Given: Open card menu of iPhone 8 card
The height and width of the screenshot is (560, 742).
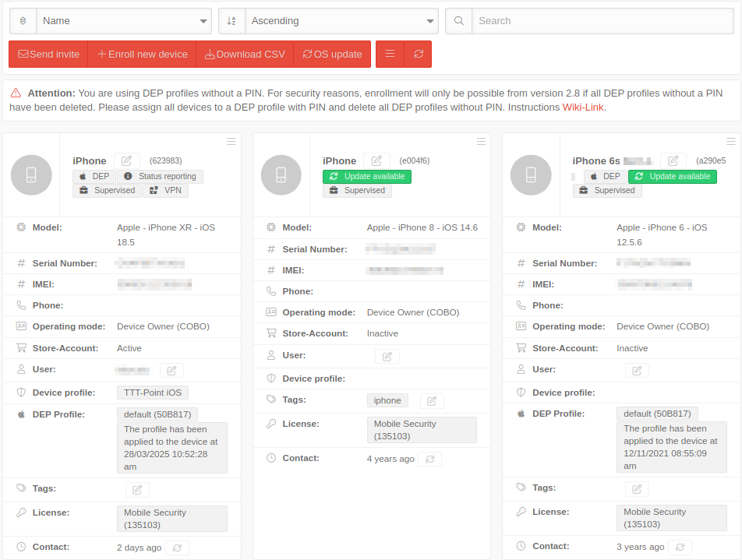Looking at the screenshot, I should (x=481, y=141).
